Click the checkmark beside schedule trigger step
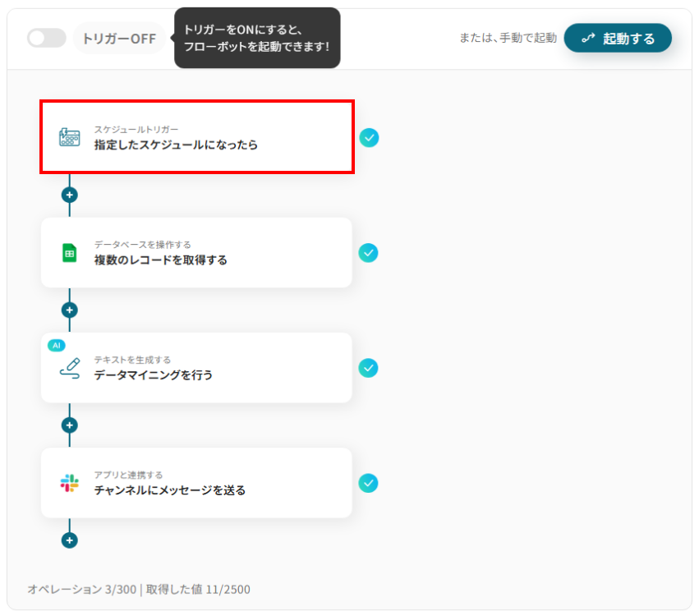The width and height of the screenshot is (699, 616). pos(369,138)
